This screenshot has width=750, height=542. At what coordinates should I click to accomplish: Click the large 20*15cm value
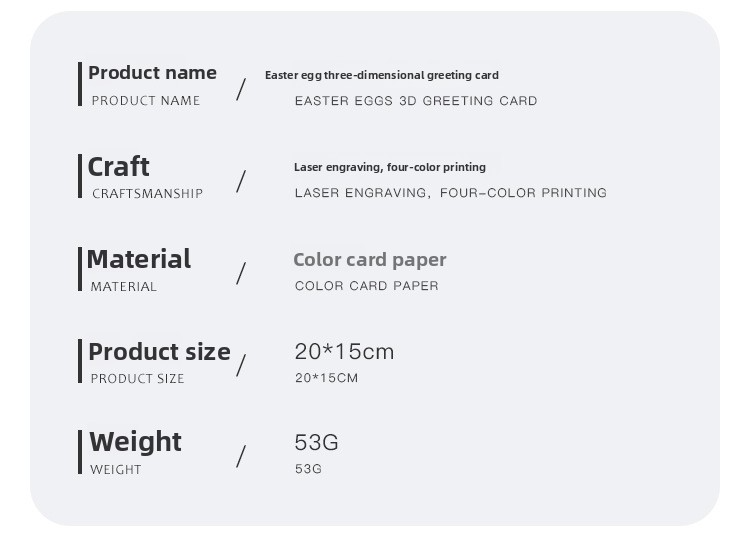point(344,352)
